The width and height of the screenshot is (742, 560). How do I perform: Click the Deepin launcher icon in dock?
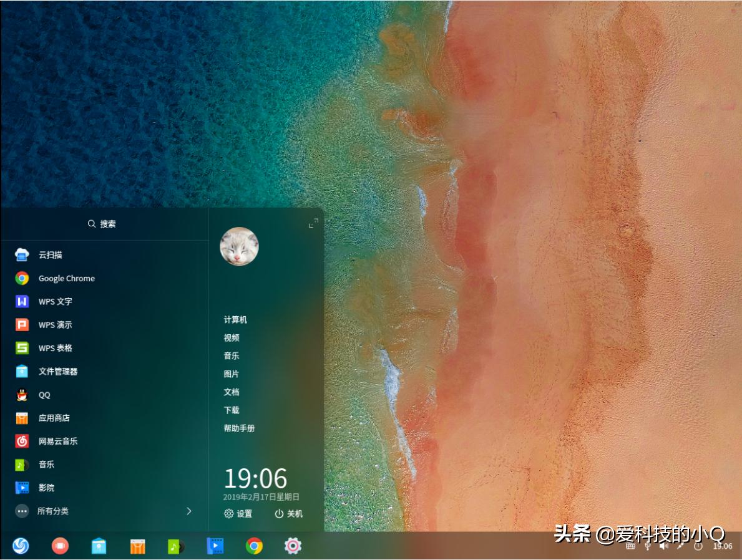[x=21, y=546]
